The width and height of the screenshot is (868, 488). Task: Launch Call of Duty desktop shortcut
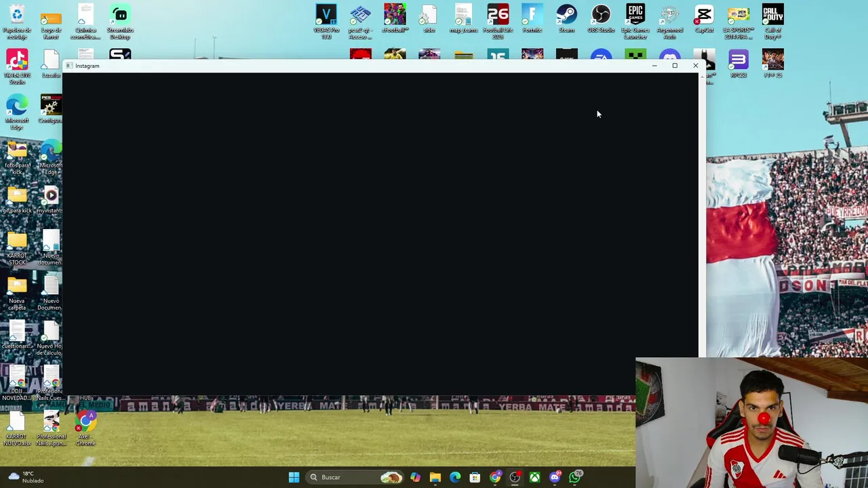[x=773, y=21]
